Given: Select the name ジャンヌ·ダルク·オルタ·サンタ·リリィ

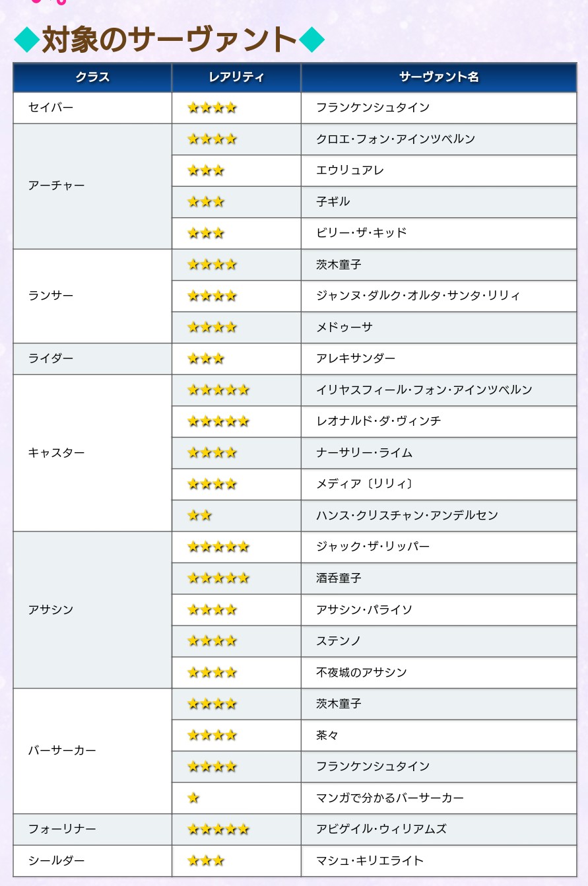Looking at the screenshot, I should point(418,296).
